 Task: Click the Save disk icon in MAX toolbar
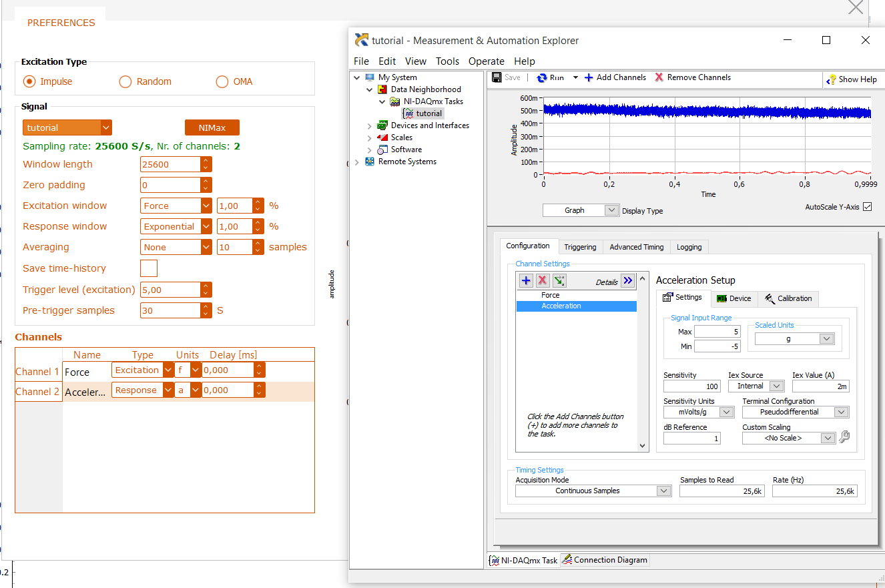(497, 77)
